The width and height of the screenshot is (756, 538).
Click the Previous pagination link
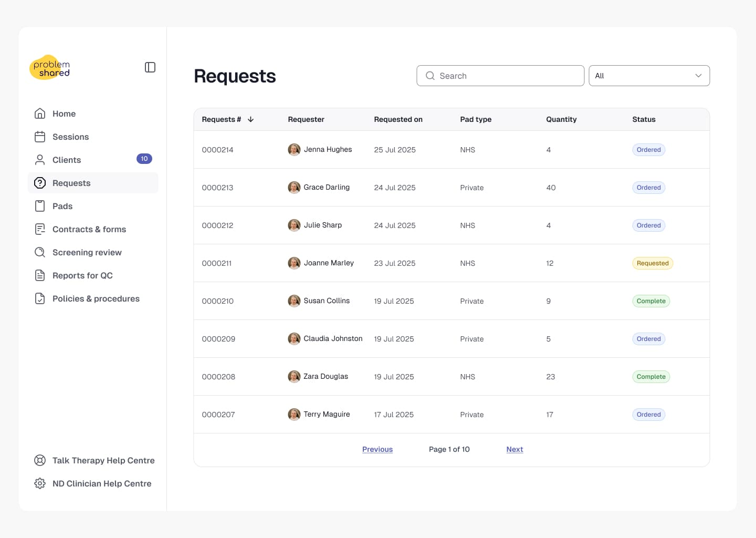(377, 449)
